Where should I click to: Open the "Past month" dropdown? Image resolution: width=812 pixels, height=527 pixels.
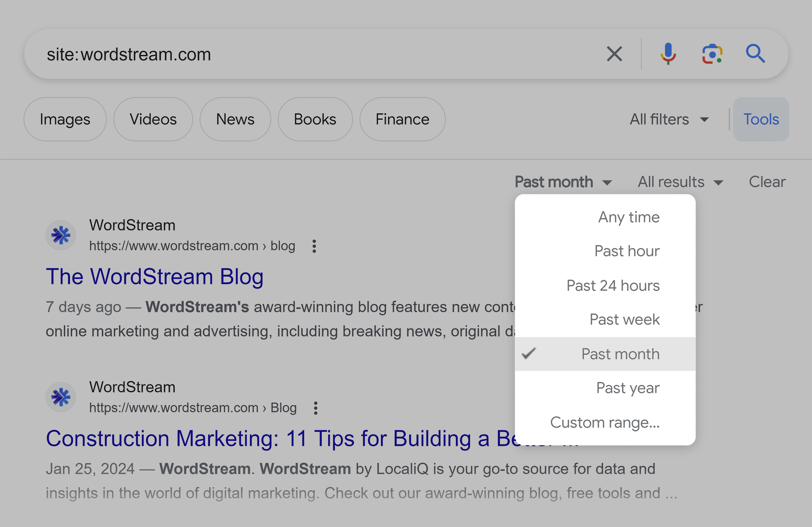point(563,182)
